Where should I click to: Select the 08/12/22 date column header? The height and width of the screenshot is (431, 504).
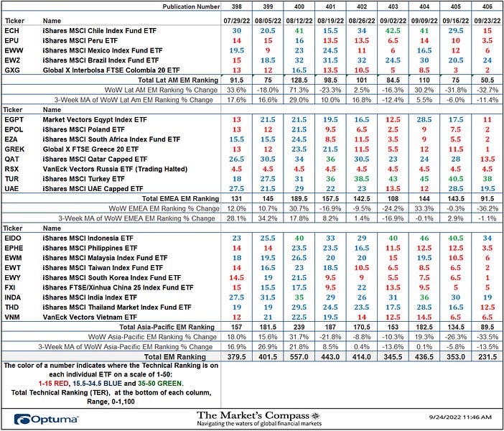pos(299,21)
